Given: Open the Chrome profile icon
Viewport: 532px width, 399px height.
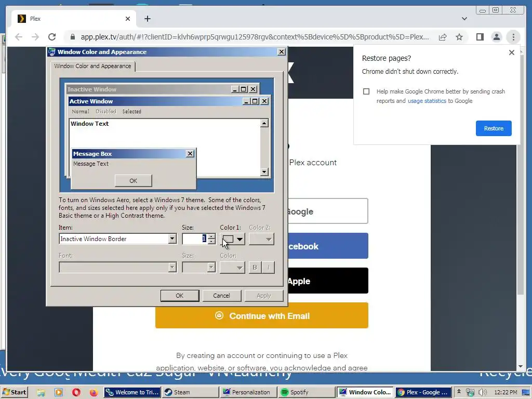Looking at the screenshot, I should 496,37.
